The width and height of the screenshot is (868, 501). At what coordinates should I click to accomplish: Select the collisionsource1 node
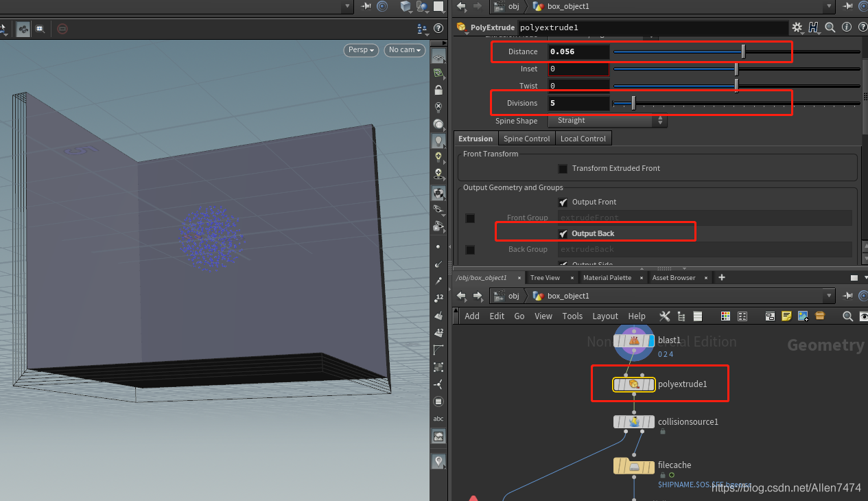[x=634, y=422]
